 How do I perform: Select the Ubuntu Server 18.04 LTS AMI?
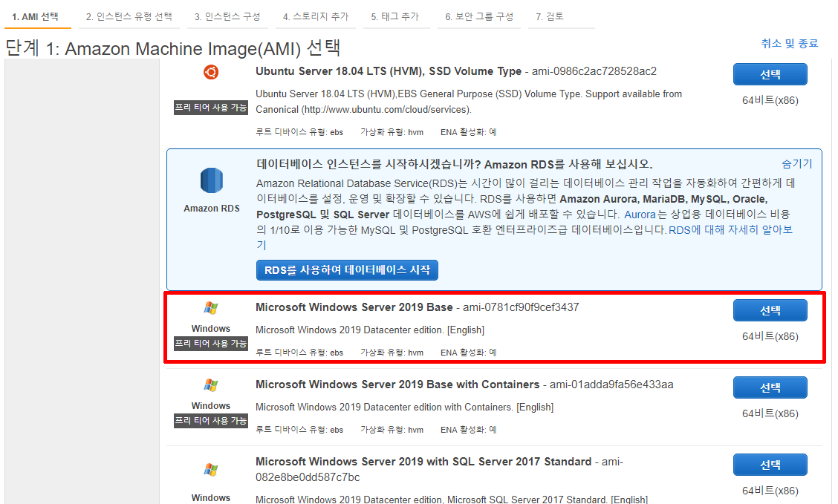point(770,74)
